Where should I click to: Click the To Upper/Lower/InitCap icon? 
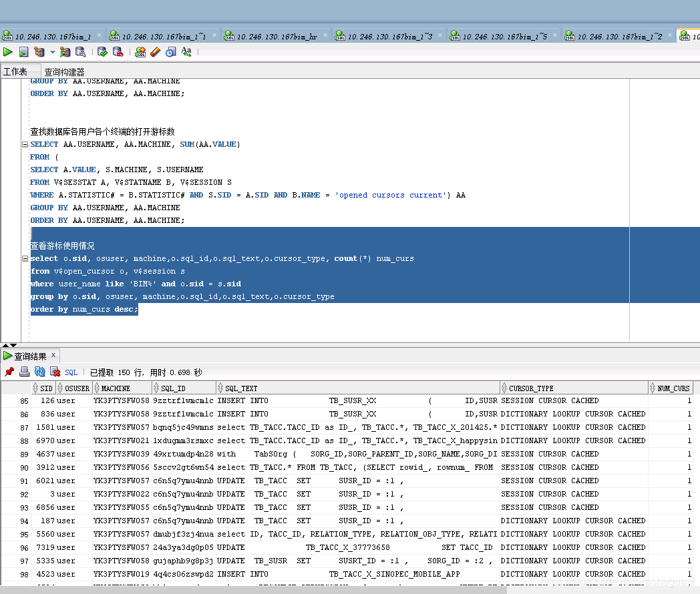point(186,52)
